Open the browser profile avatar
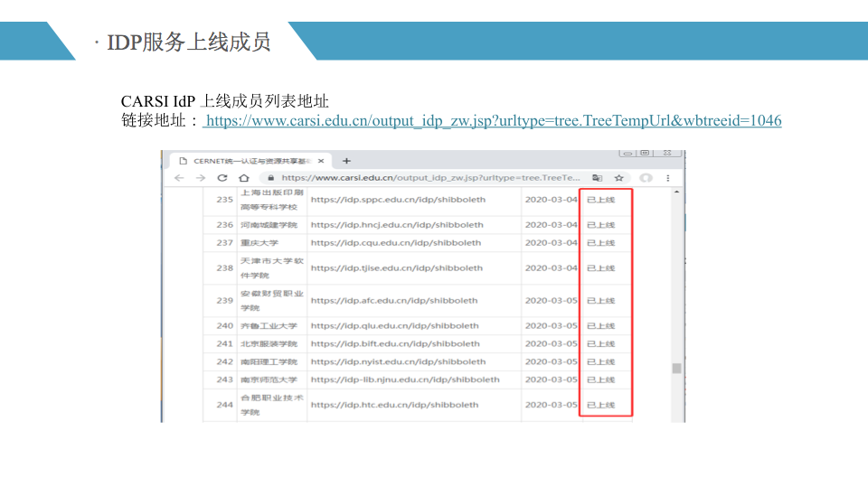Viewport: 868px width, 488px height. (x=646, y=178)
